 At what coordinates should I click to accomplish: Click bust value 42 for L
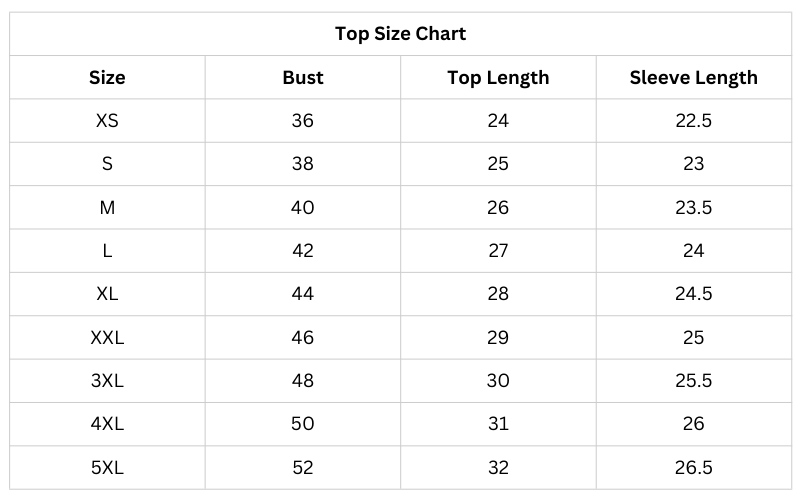(x=303, y=251)
